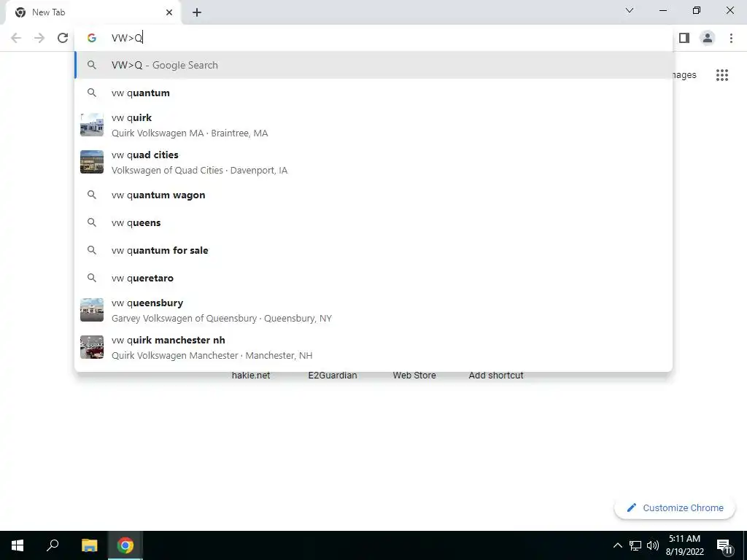The image size is (747, 560).
Task: Open the profile avatar icon
Action: (708, 38)
